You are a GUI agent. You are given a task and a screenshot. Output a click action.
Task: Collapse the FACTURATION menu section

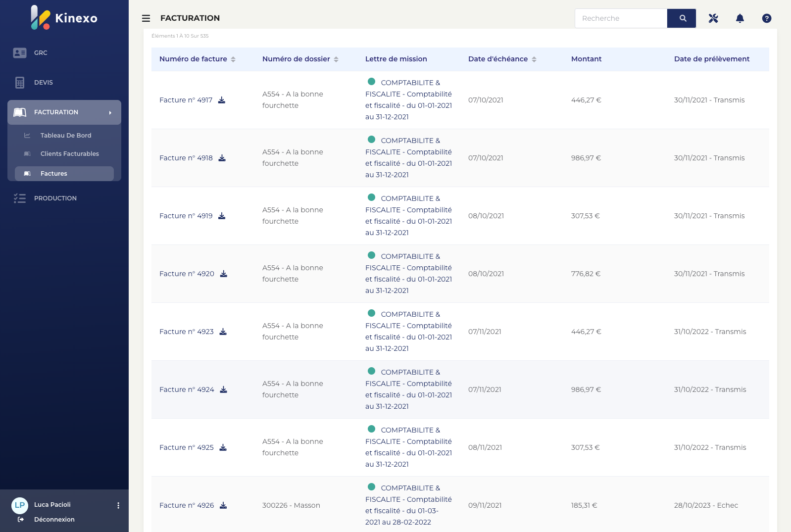click(x=64, y=112)
